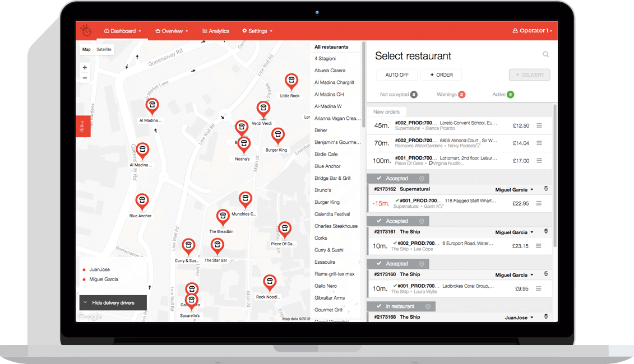Select All restaurants in the restaurant list
This screenshot has width=634, height=364.
[331, 47]
